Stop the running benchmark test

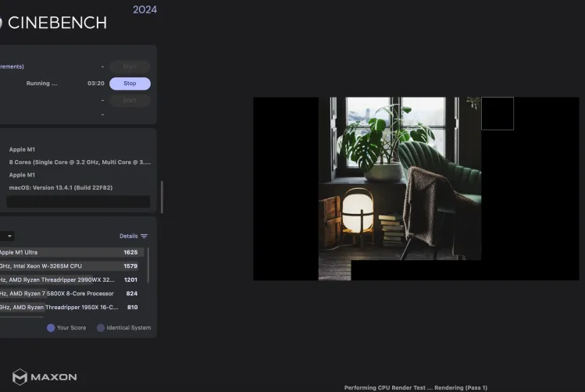(x=130, y=84)
